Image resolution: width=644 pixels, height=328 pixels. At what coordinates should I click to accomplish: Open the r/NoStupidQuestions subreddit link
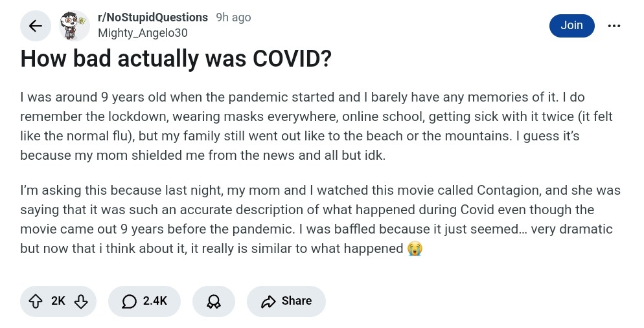pos(153,17)
